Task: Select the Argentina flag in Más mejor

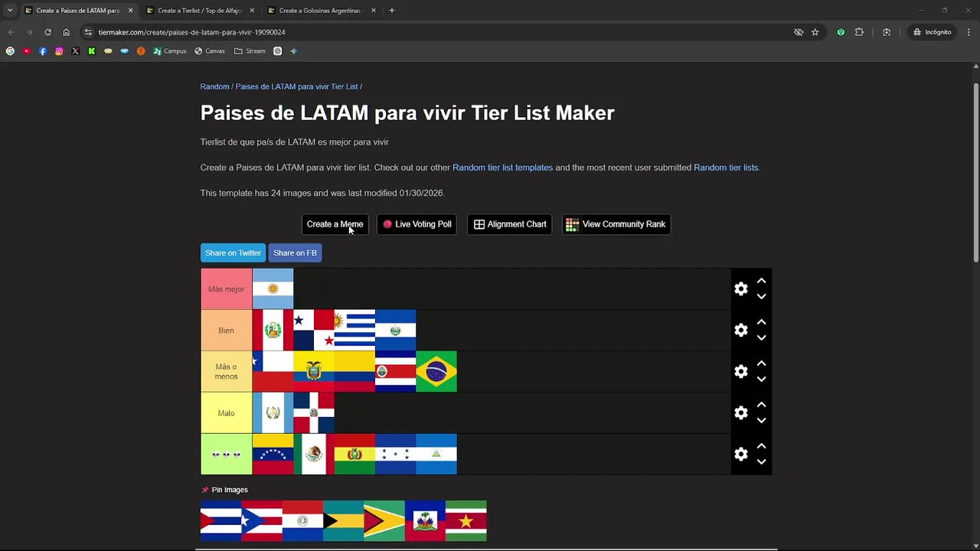Action: tap(273, 289)
